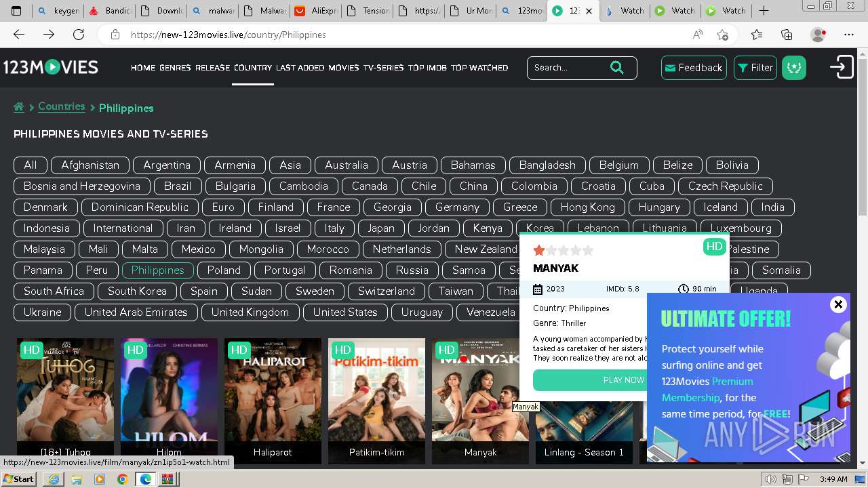
Task: Switch to the keygen browser tab
Action: (x=58, y=11)
